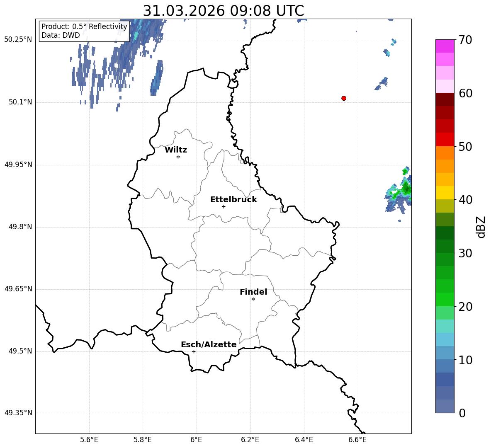
Task: Click the Ettelbruck station cross marker
Action: [x=224, y=206]
